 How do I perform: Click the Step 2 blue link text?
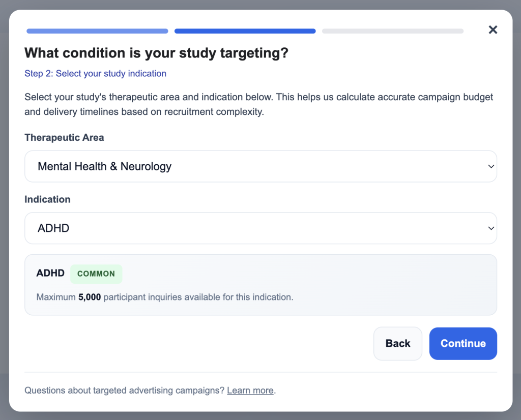click(95, 73)
